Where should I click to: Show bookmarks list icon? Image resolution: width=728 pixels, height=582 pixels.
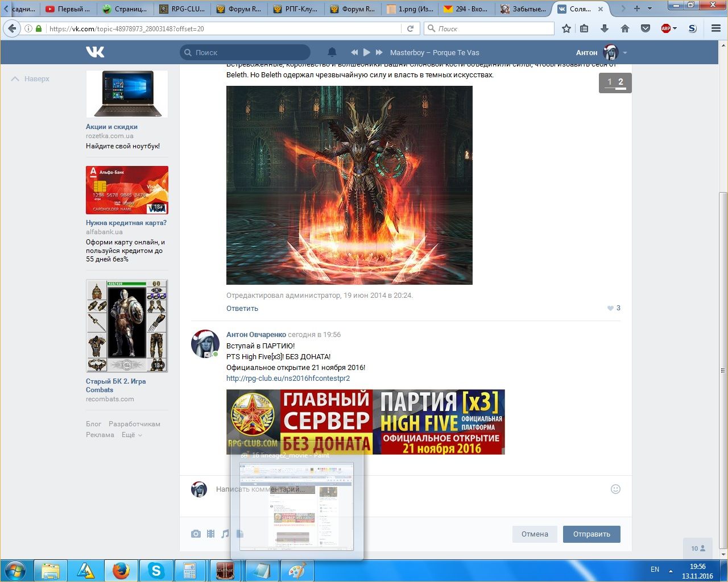(x=585, y=28)
